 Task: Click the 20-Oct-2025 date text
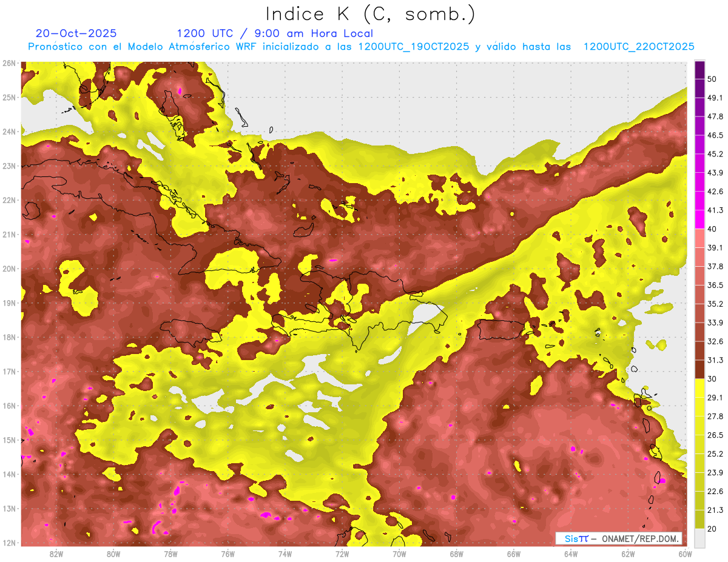76,33
